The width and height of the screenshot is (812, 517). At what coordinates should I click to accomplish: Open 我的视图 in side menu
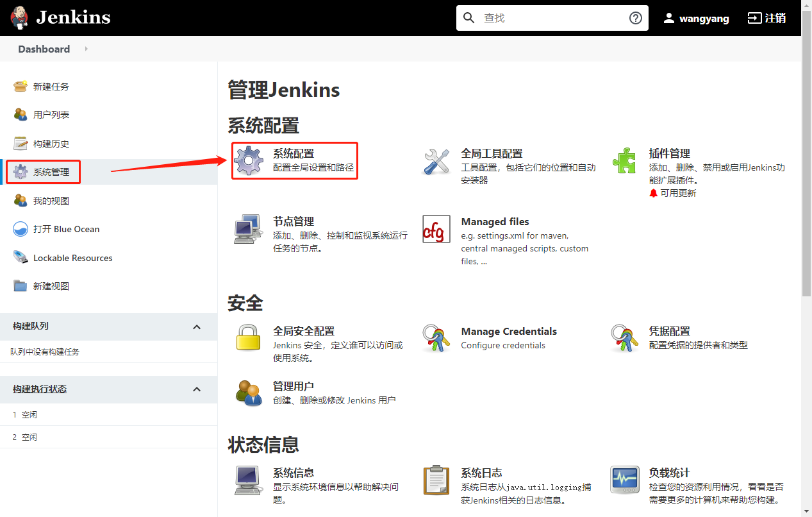click(51, 201)
